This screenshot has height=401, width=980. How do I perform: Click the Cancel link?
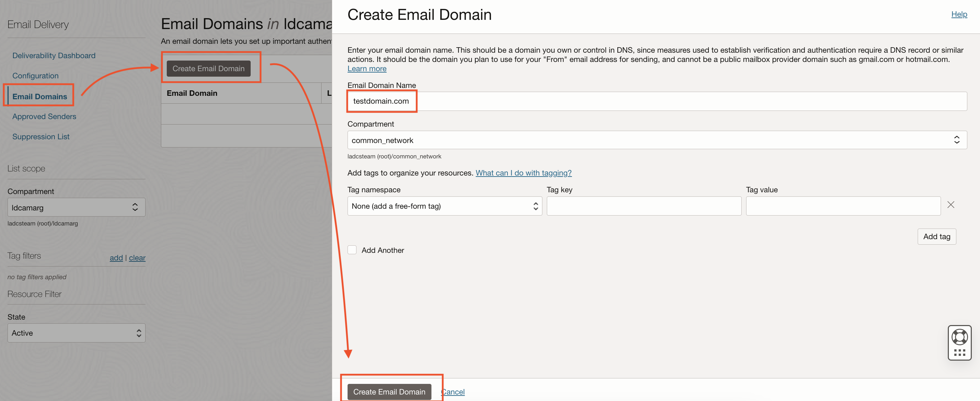[452, 391]
